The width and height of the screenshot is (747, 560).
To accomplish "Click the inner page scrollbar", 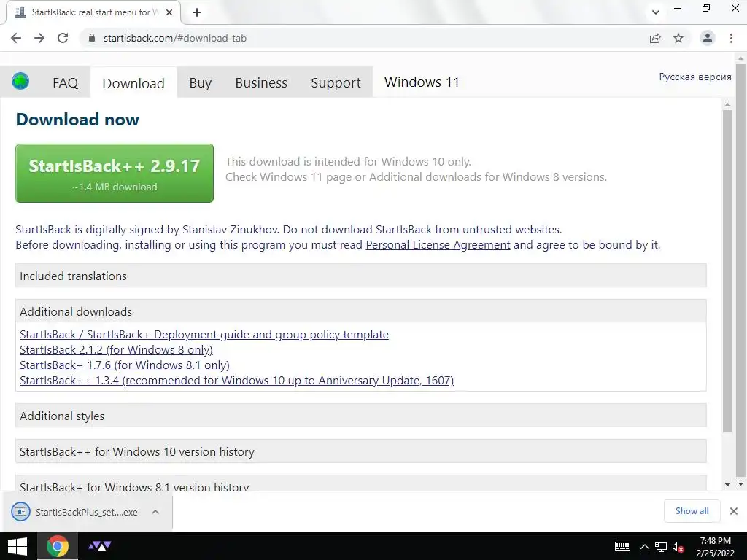I will point(727,271).
